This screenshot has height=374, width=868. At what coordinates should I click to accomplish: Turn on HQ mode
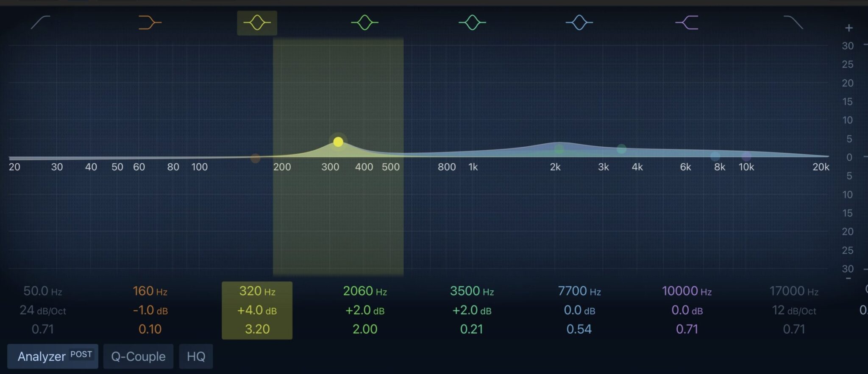coord(196,356)
